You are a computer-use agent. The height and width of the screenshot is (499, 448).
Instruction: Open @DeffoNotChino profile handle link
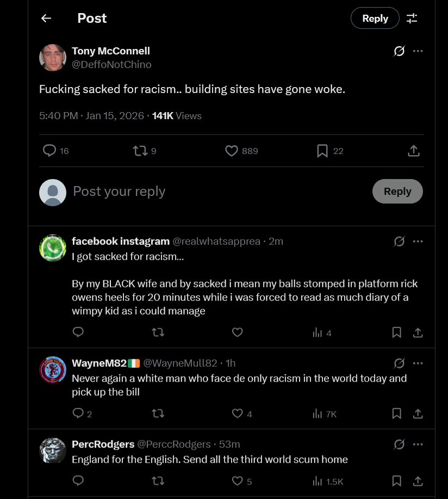pos(111,64)
